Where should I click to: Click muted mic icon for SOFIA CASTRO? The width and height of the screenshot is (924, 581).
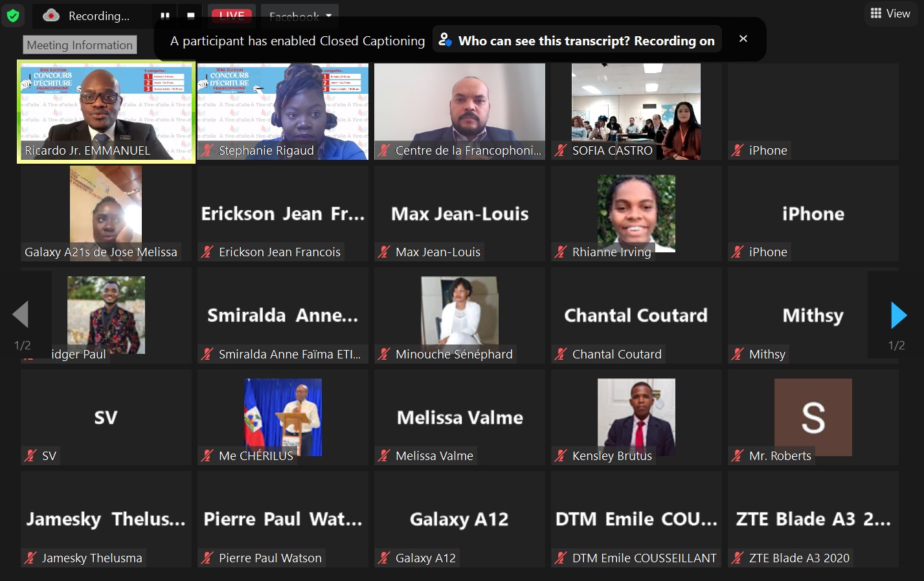(x=561, y=151)
